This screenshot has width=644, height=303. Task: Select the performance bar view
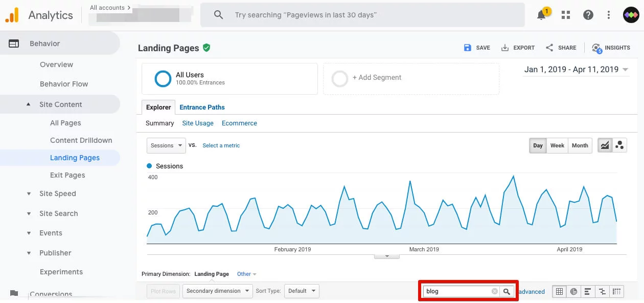tap(588, 291)
